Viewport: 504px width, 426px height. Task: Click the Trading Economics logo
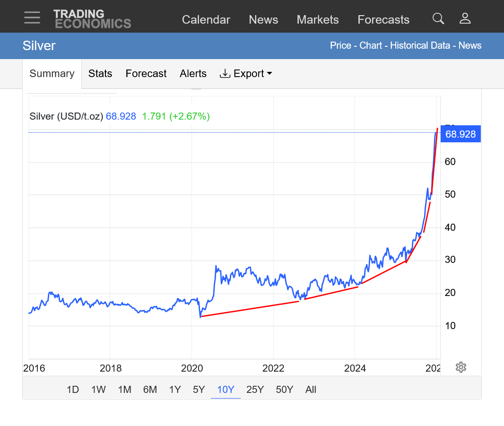click(x=92, y=19)
